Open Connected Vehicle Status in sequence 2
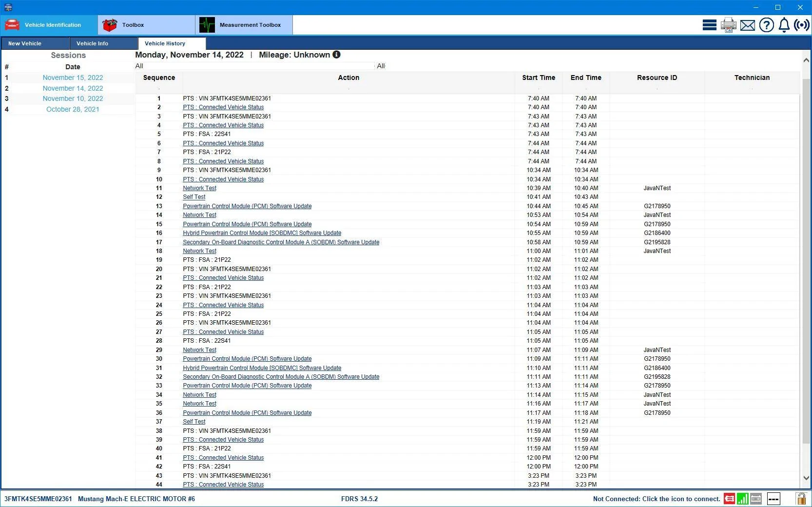Image resolution: width=812 pixels, height=507 pixels. click(x=223, y=107)
